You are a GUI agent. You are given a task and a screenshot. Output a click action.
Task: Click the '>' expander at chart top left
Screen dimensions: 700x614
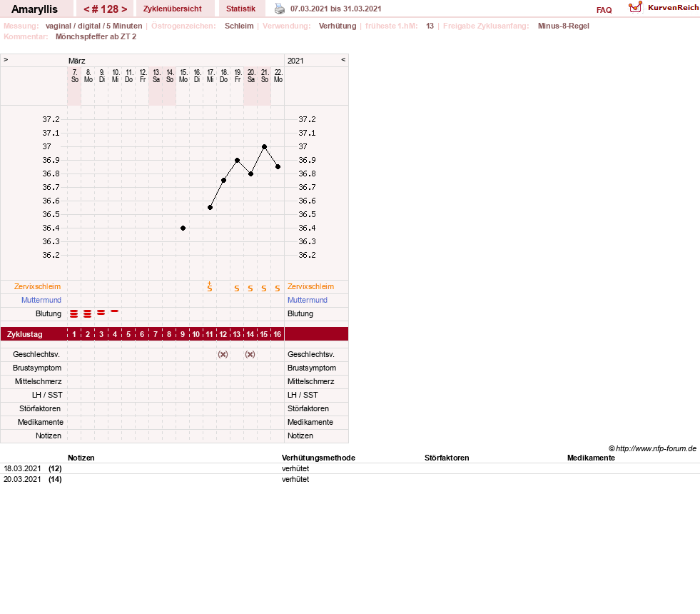6,59
